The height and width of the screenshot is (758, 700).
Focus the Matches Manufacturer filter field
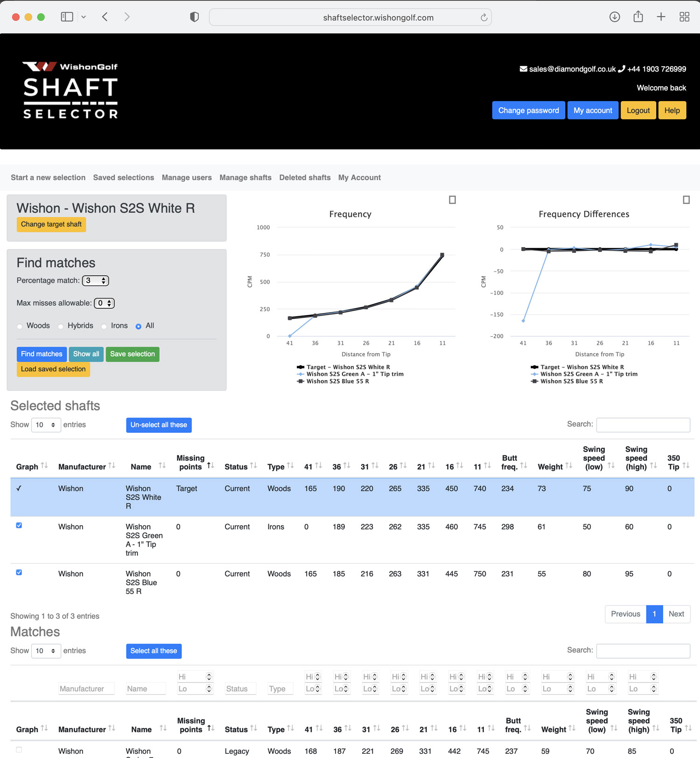coord(86,689)
